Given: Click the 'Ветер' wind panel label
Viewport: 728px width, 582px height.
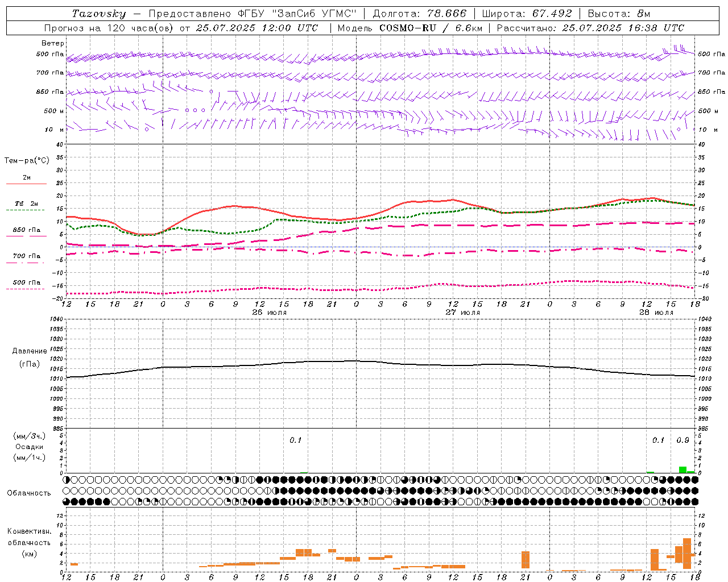Looking at the screenshot, I should pos(53,43).
